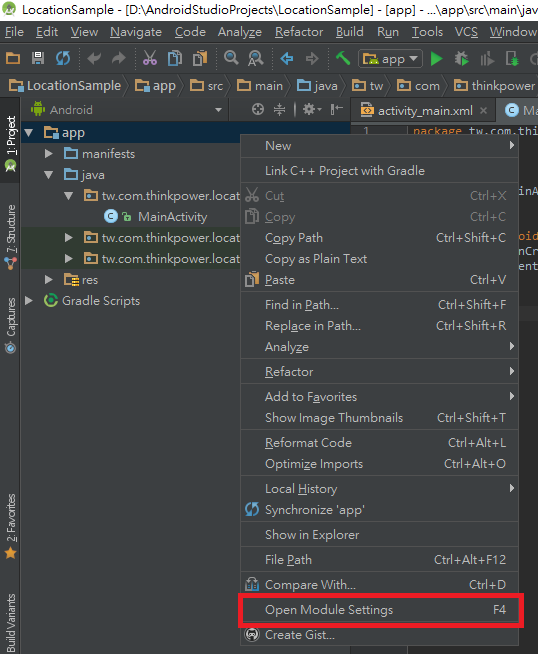The width and height of the screenshot is (541, 655).
Task: Click the Undo arrow icon
Action: pyautogui.click(x=94, y=58)
